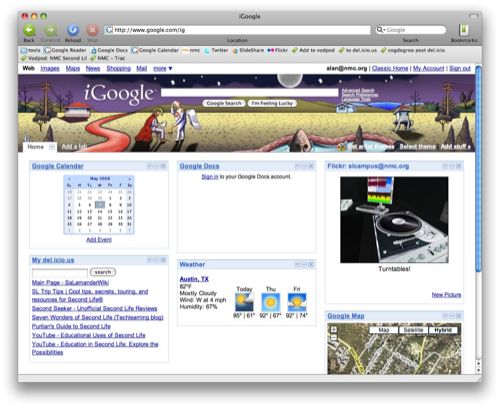Open the Home tab dropdown arrow
The width and height of the screenshot is (500, 407).
point(52,147)
